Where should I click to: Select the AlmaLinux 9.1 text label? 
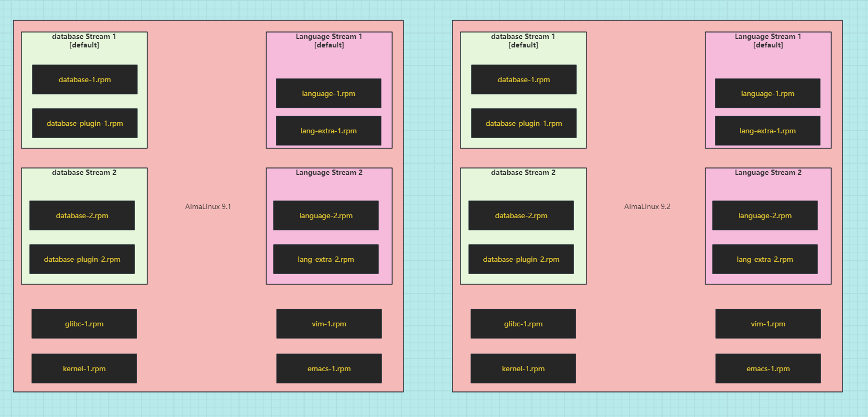208,206
